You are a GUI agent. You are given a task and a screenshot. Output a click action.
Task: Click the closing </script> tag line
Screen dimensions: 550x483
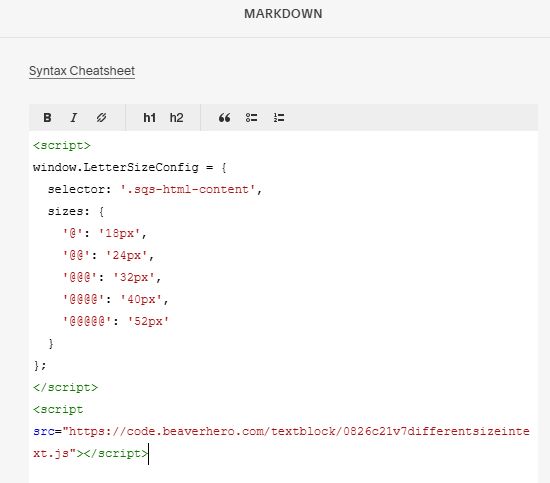coord(65,387)
